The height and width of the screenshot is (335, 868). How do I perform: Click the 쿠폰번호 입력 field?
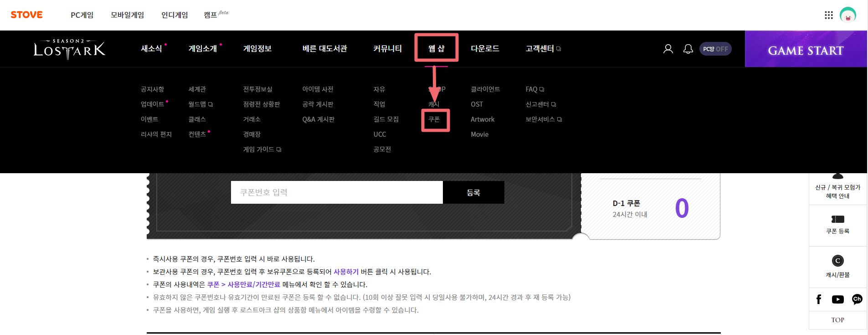(x=337, y=192)
